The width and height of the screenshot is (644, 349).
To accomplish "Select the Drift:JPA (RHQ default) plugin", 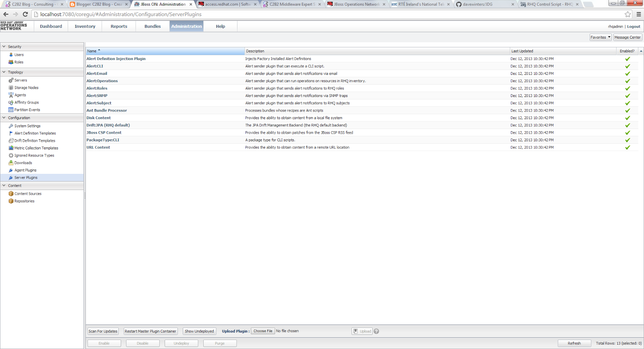I will 362,125.
